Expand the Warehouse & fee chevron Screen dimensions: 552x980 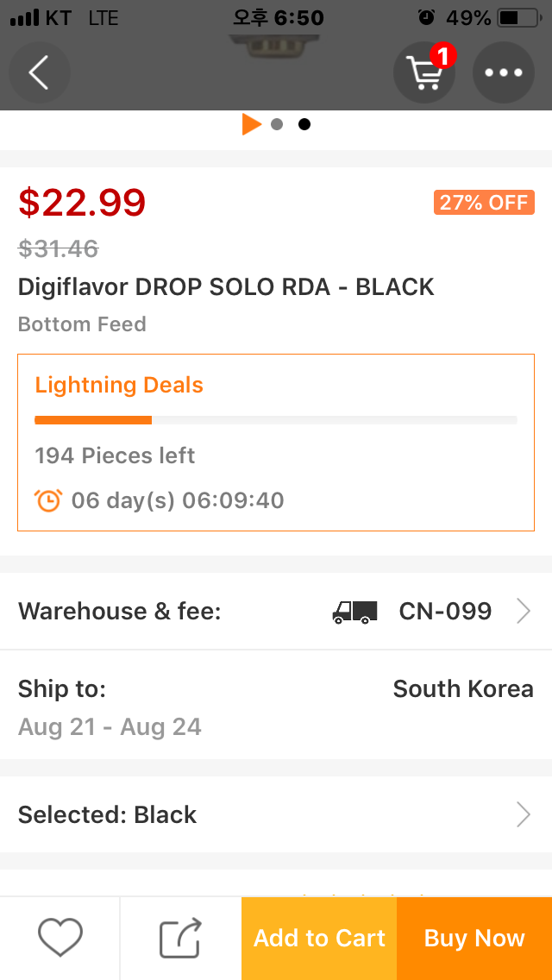click(x=524, y=612)
